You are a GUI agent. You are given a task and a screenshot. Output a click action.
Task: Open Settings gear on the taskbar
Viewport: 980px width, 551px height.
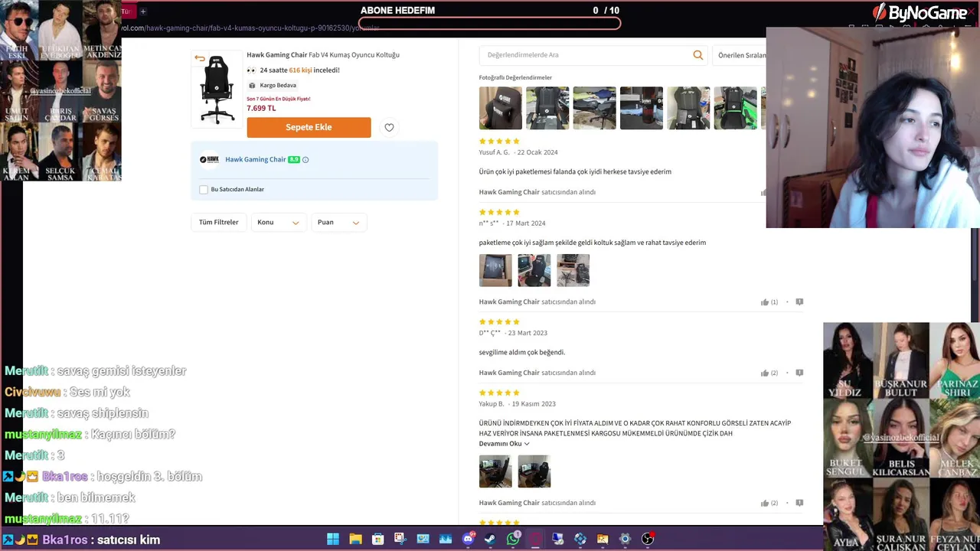[625, 539]
